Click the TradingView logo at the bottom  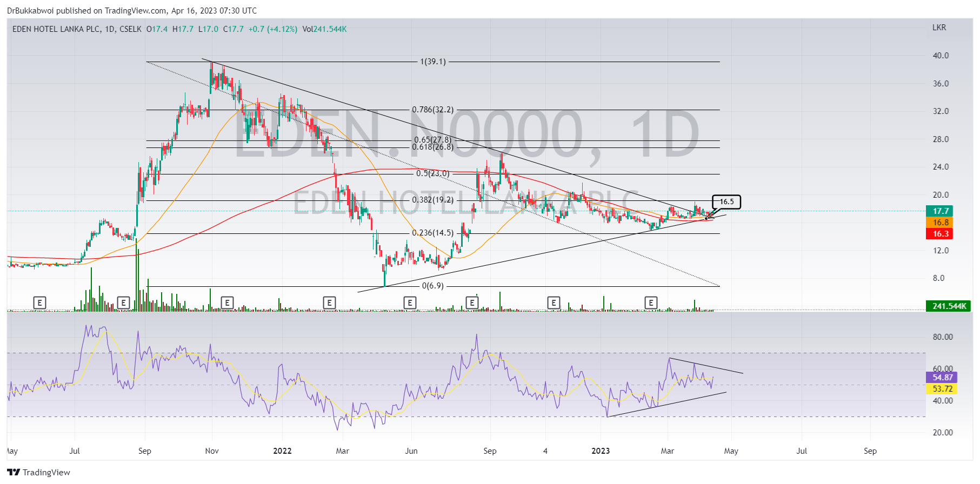coord(38,473)
